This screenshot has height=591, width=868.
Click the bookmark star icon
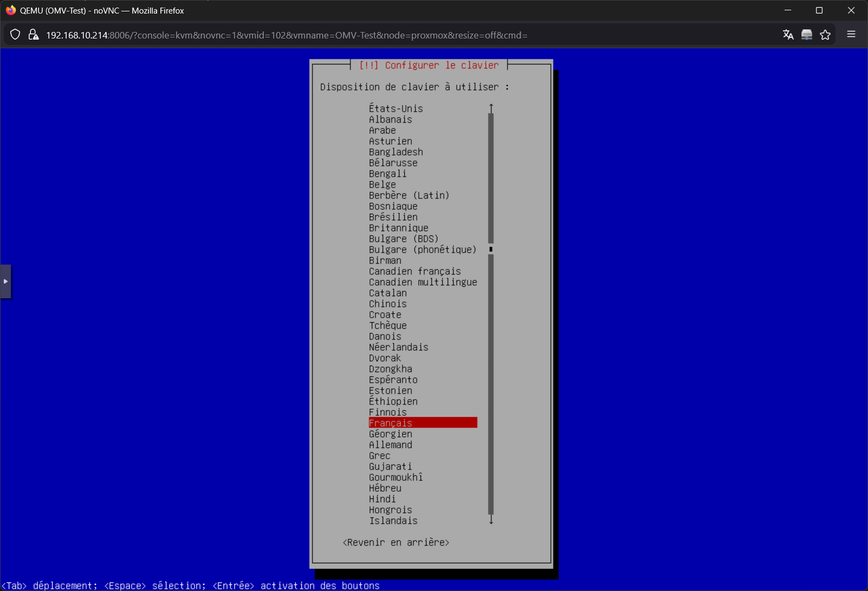tap(825, 35)
